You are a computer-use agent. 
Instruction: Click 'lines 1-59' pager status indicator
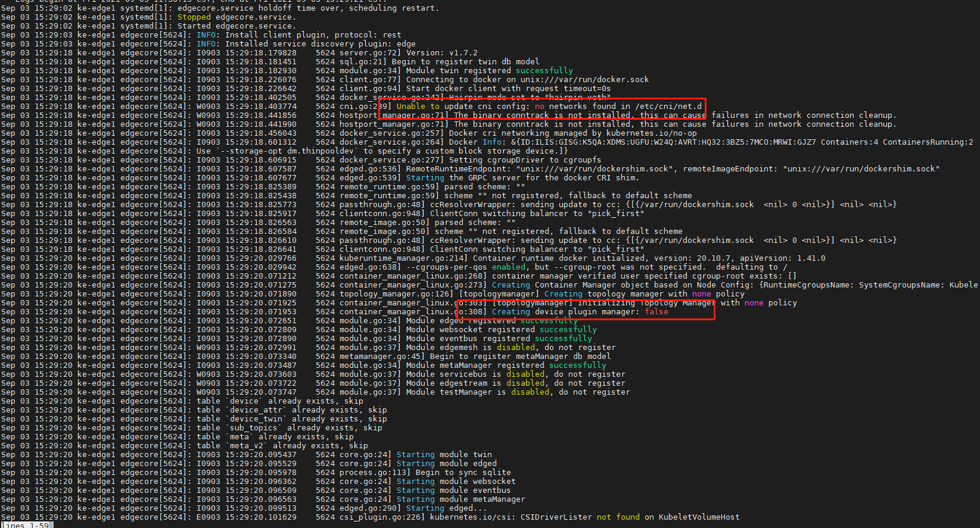pyautogui.click(x=27, y=525)
